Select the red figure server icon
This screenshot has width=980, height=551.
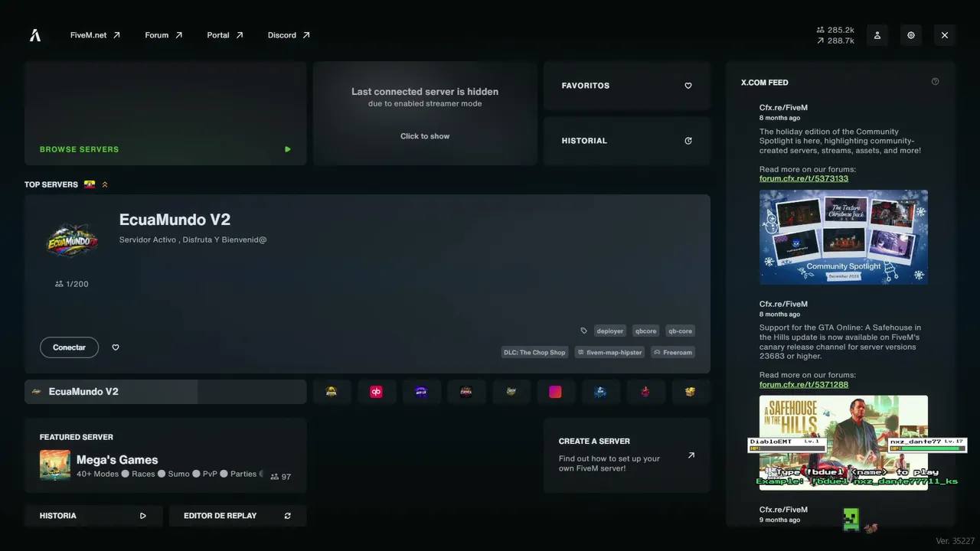[x=645, y=392]
